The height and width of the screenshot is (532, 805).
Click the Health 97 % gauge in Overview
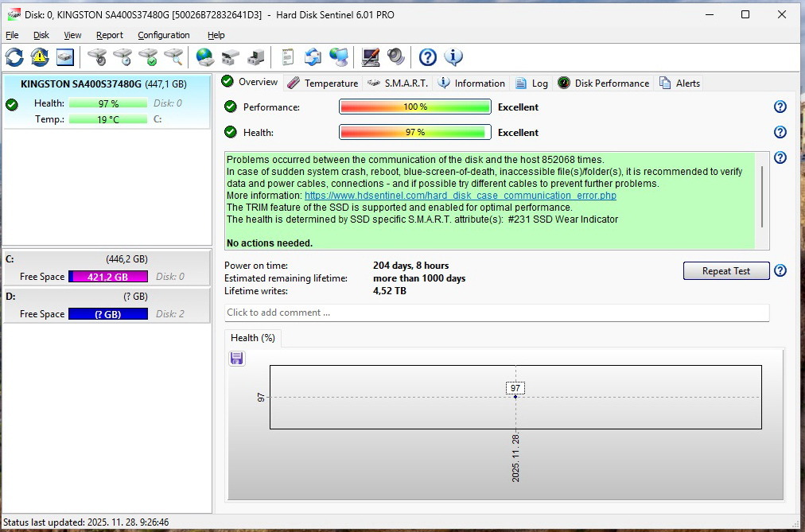[x=414, y=132]
